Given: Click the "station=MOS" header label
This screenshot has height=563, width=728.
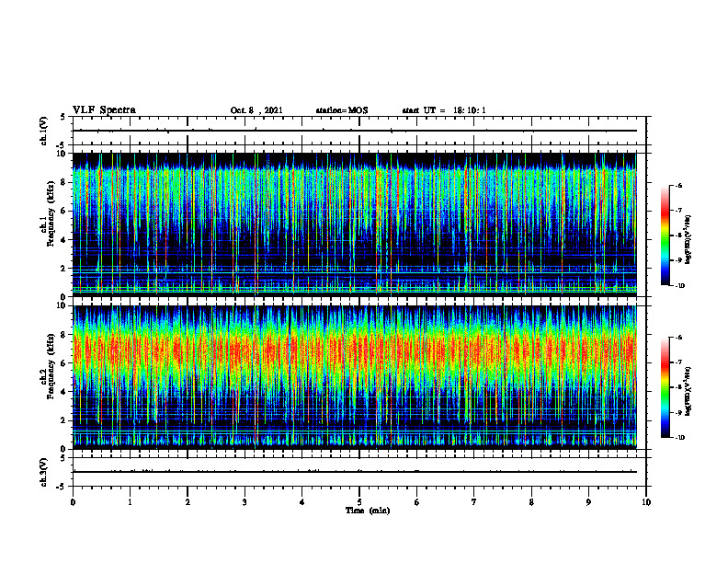Looking at the screenshot, I should pyautogui.click(x=342, y=110).
